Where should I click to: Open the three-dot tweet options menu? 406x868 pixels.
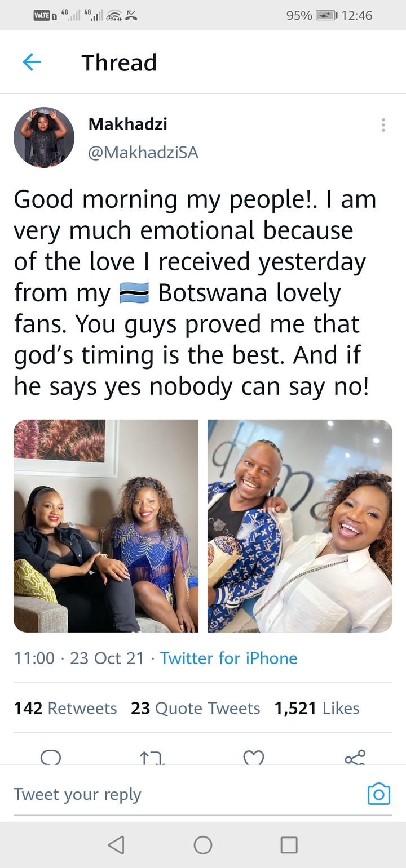(x=383, y=125)
